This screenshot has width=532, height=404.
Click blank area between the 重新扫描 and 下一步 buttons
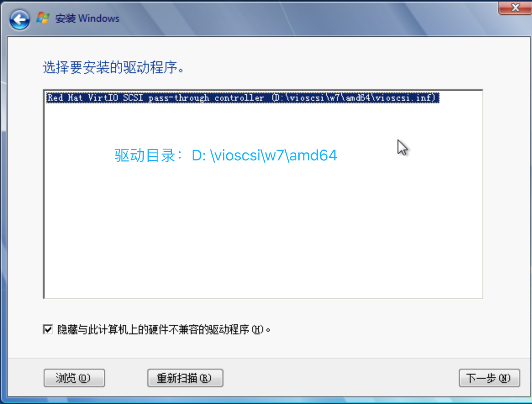[340, 378]
